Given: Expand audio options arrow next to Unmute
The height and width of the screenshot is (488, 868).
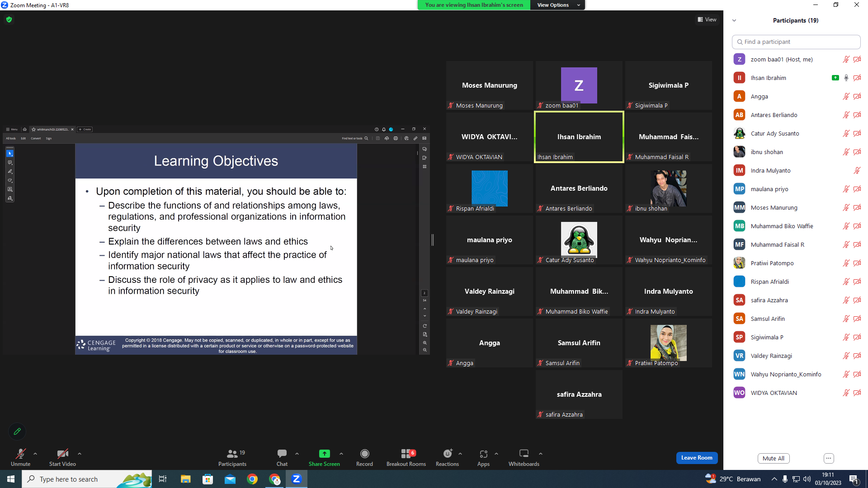Looking at the screenshot, I should click(35, 454).
